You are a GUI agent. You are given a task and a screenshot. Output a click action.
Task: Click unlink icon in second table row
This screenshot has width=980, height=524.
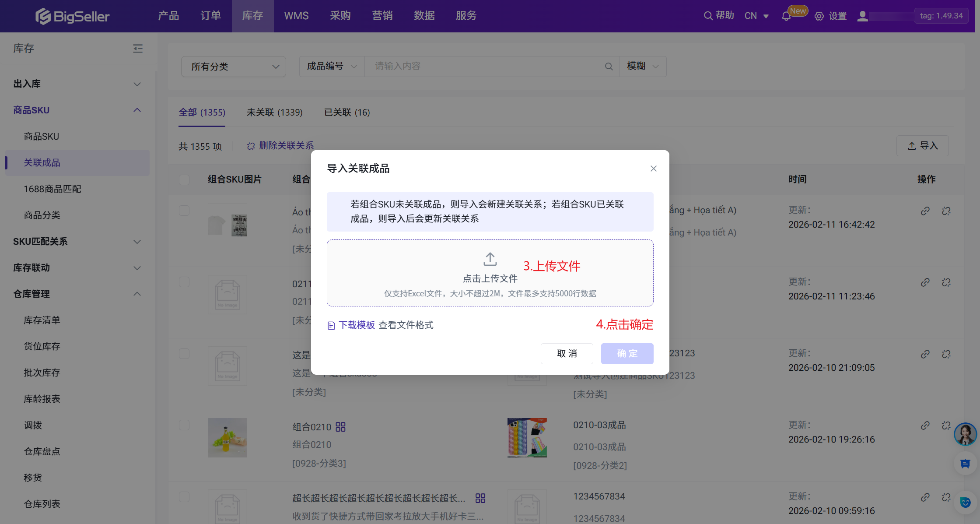pos(946,282)
